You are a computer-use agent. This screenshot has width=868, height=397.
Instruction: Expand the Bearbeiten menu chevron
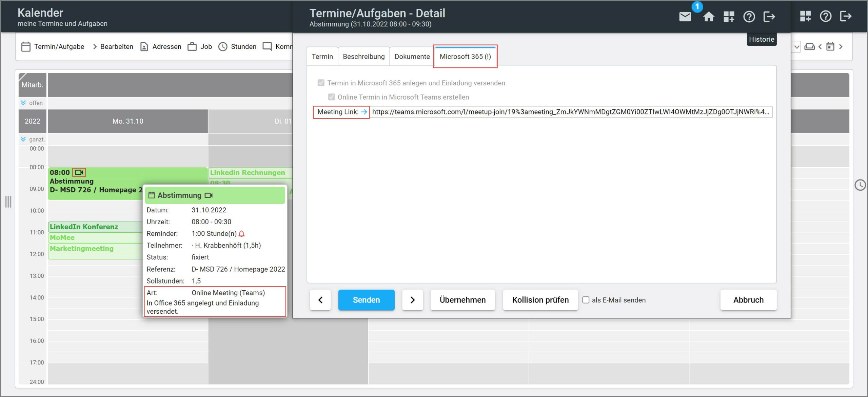click(95, 46)
